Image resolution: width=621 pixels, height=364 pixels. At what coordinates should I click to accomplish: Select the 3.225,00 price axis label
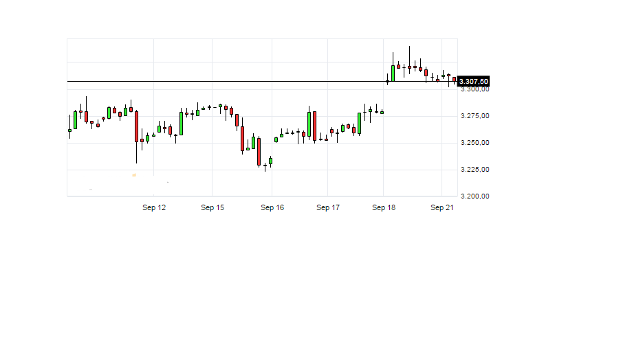(x=475, y=170)
